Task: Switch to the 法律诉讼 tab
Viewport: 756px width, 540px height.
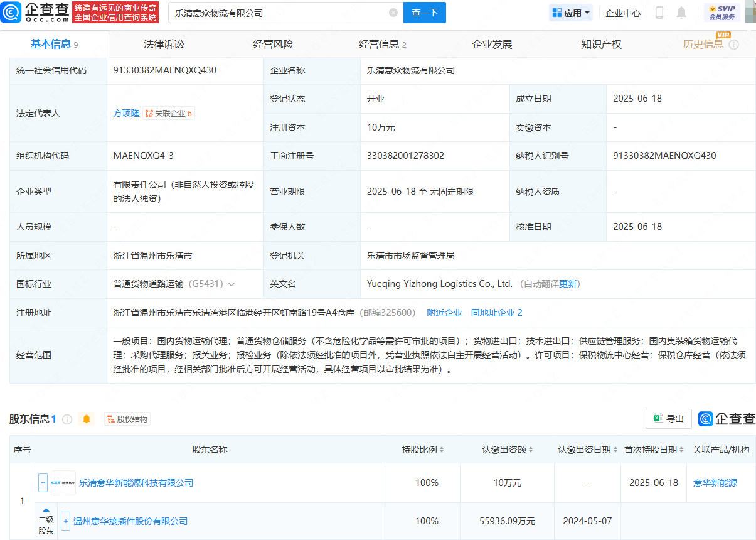Action: [164, 45]
